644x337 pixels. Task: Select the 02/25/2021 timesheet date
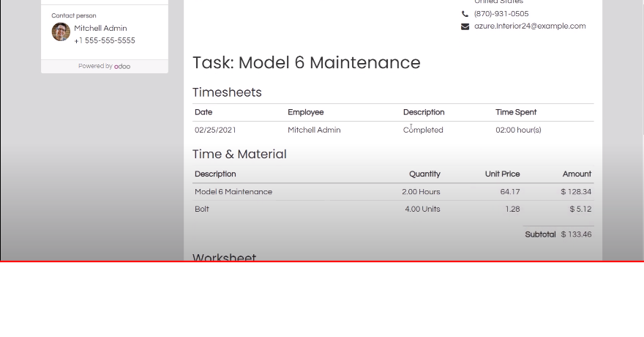[215, 130]
